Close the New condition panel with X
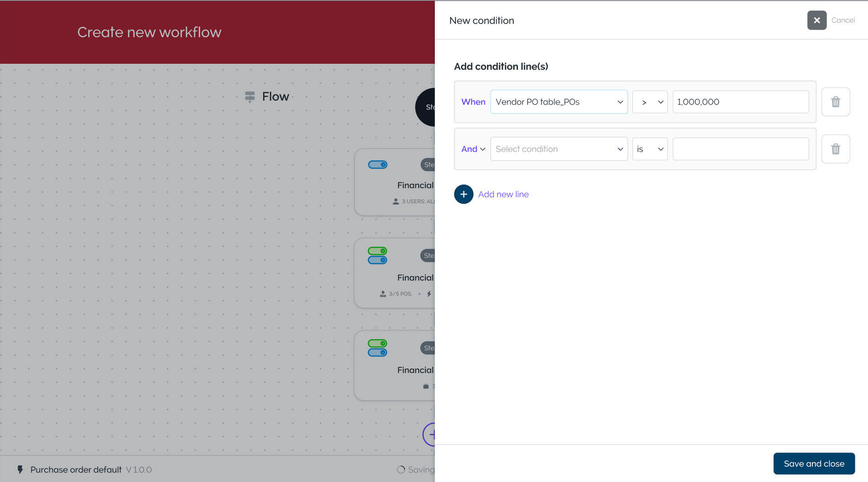Image resolution: width=868 pixels, height=482 pixels. point(816,20)
